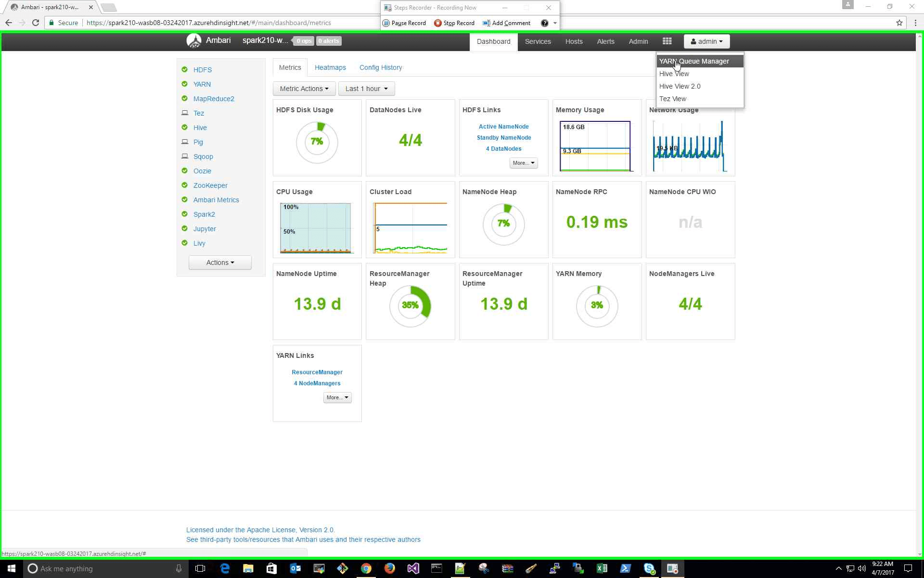Click the Add Comment recorder button

(506, 23)
